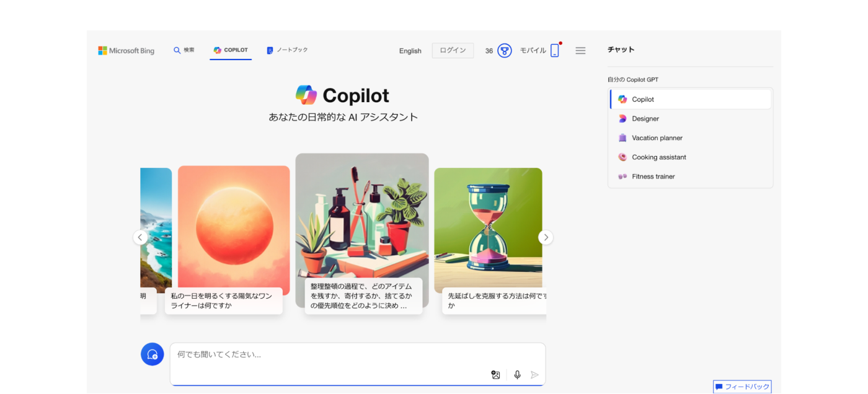Open the hourglass suggestion image
Image resolution: width=868 pixels, height=394 pixels.
(488, 227)
